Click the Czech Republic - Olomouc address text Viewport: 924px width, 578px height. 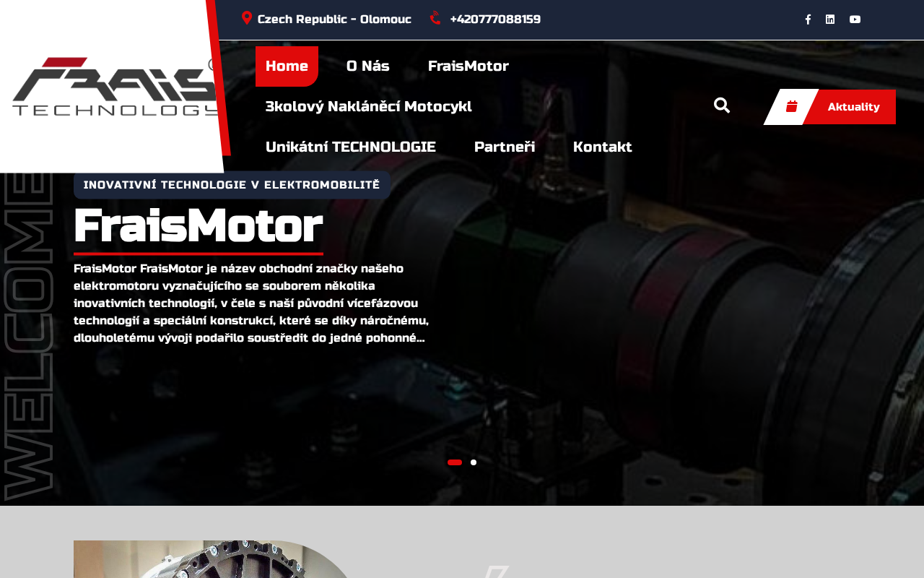click(334, 20)
